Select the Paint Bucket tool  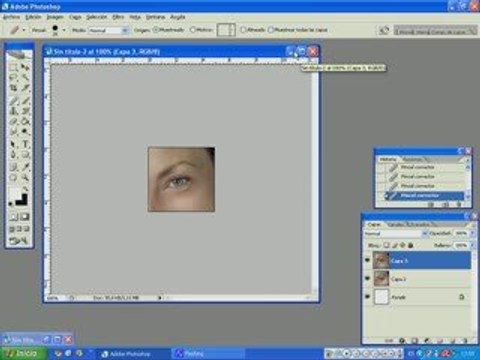25,122
